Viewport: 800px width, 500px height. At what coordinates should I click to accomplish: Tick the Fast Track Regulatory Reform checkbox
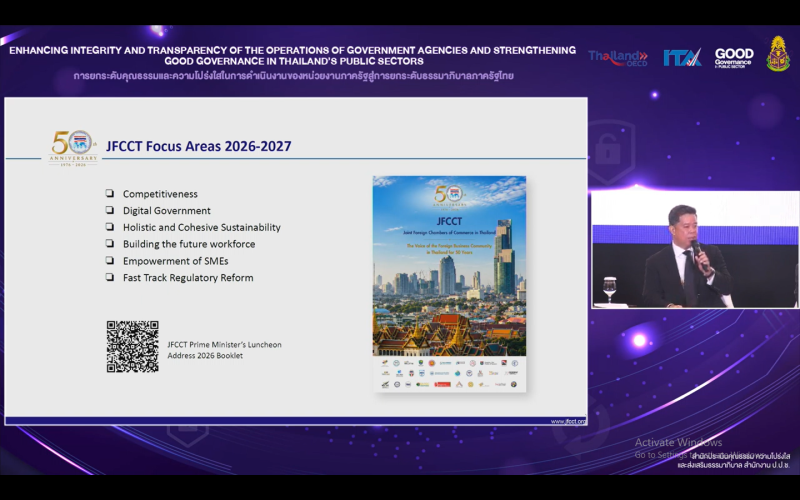pos(110,277)
